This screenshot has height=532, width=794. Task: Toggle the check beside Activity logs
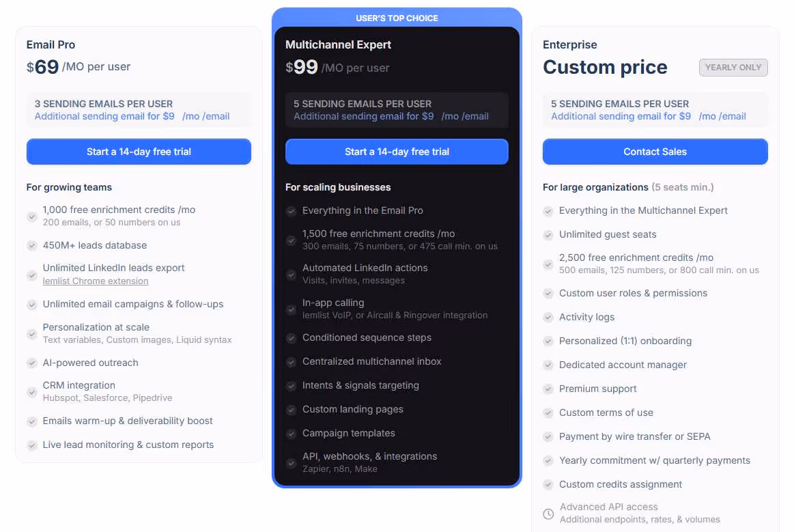click(548, 317)
